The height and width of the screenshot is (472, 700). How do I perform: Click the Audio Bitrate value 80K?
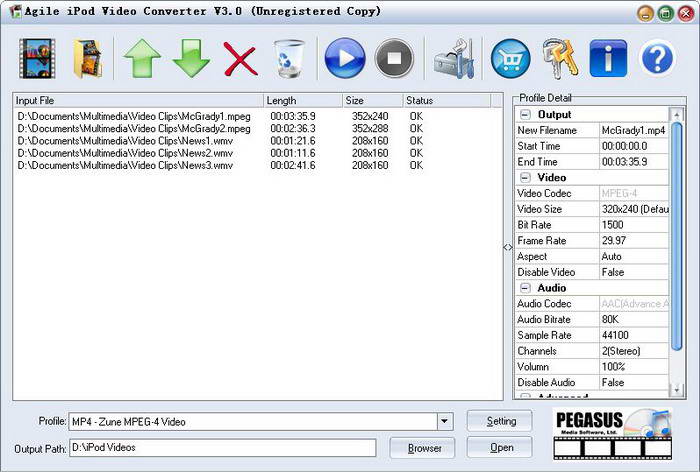tap(633, 319)
